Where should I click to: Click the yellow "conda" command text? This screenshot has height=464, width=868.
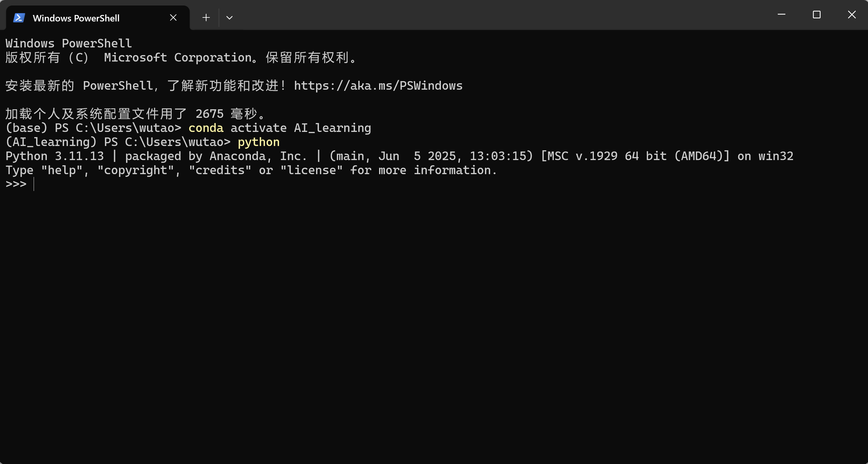tap(206, 128)
